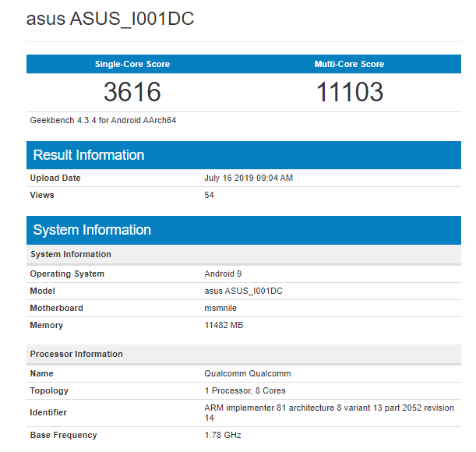Click the Motherboard label
The width and height of the screenshot is (476, 452).
(x=56, y=308)
